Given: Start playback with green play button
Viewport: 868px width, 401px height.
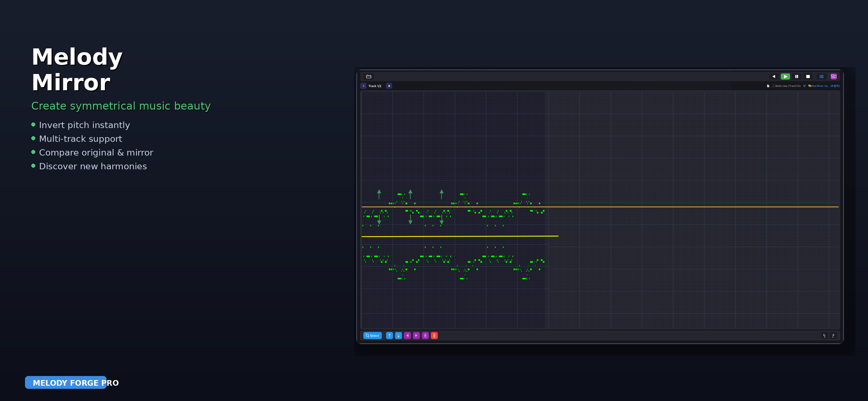Looking at the screenshot, I should [785, 77].
